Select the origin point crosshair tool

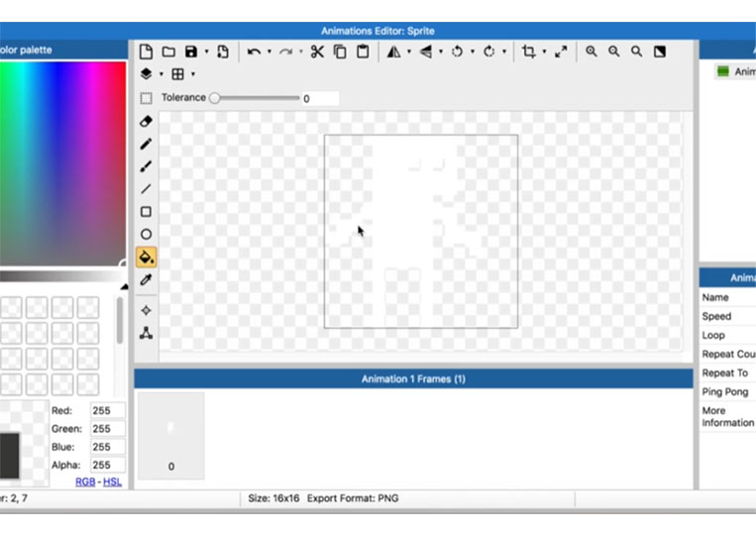[146, 310]
